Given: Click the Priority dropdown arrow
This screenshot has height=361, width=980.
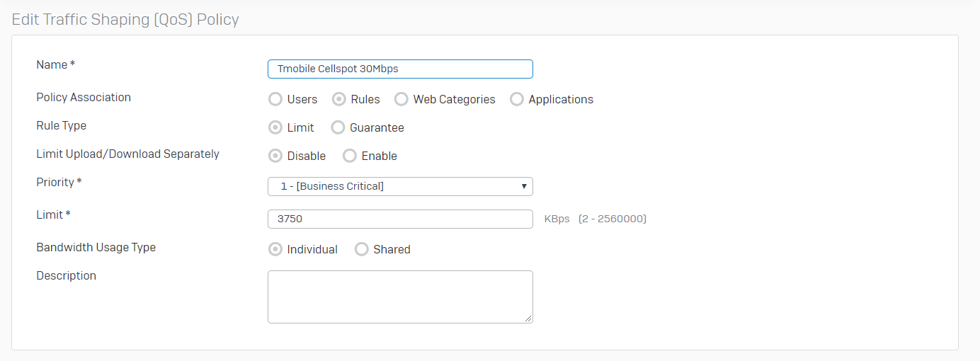Looking at the screenshot, I should tap(524, 186).
